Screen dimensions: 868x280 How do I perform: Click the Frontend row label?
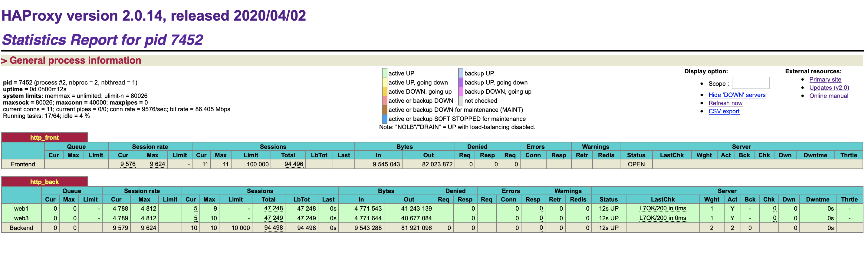(23, 164)
